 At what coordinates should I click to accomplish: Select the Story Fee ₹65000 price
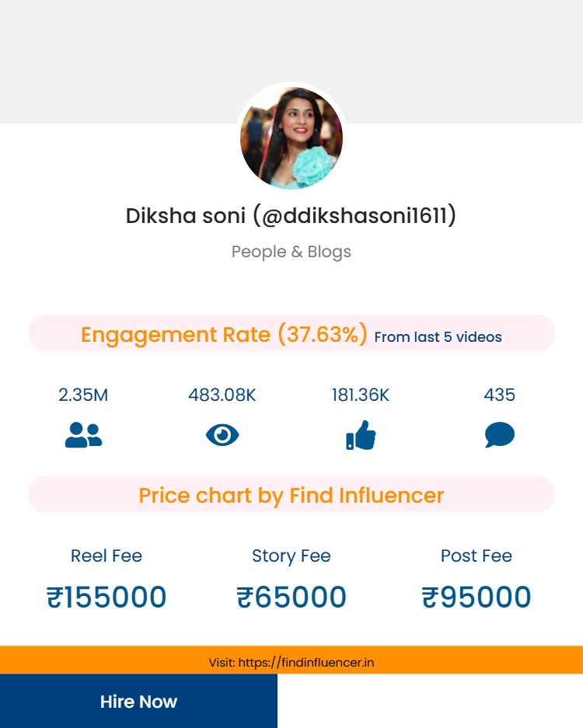(291, 597)
